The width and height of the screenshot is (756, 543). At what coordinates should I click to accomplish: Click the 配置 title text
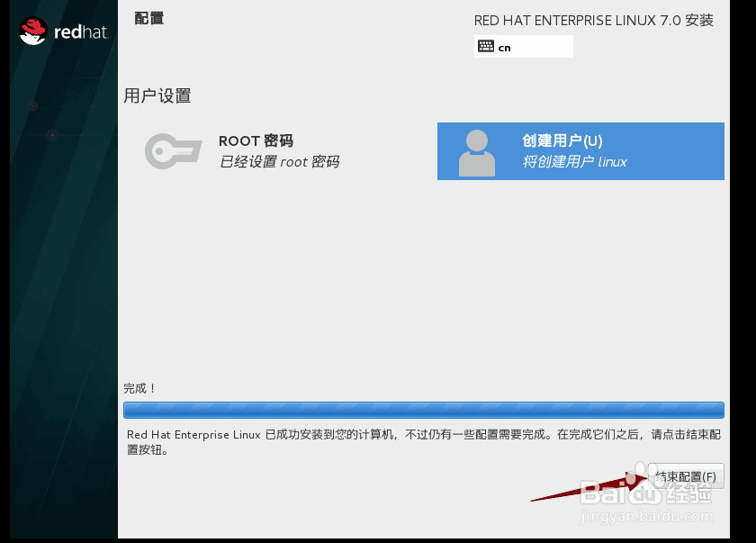(x=149, y=18)
